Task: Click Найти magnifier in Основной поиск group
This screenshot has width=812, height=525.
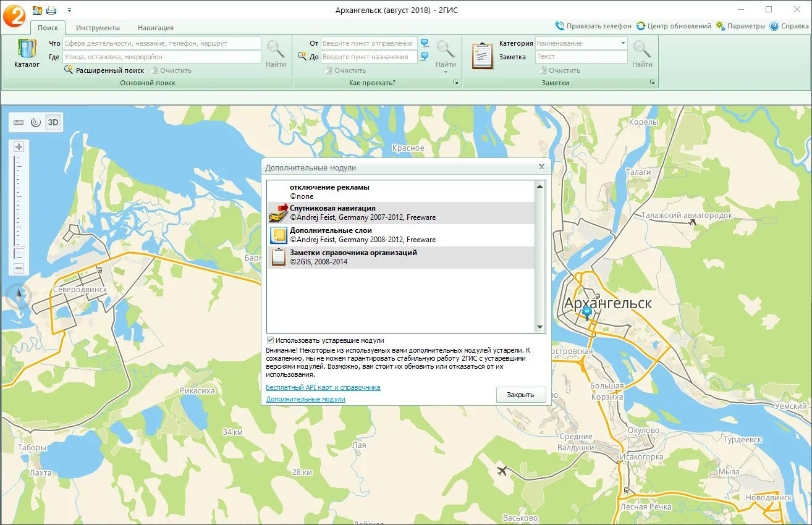Action: point(276,54)
